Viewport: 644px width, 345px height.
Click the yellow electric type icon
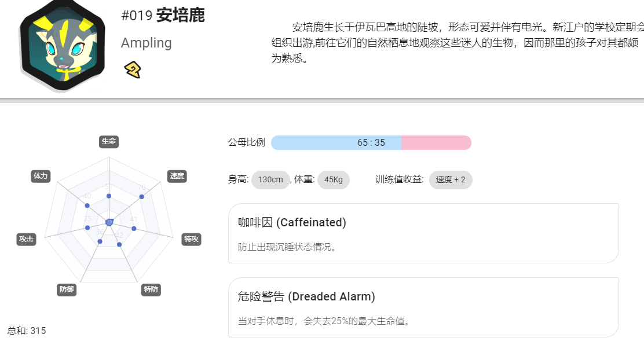(x=133, y=70)
